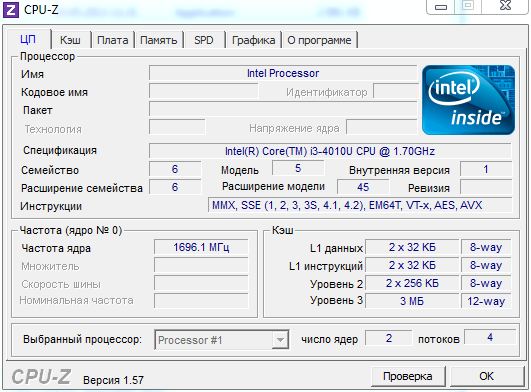This screenshot has height=392, width=531.
Task: Click the L1 данных 2 x 32 КБ value
Action: click(412, 247)
